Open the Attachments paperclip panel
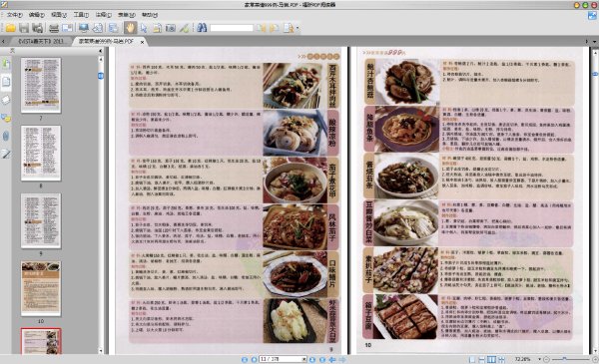The width and height of the screenshot is (599, 364). pos(6,136)
